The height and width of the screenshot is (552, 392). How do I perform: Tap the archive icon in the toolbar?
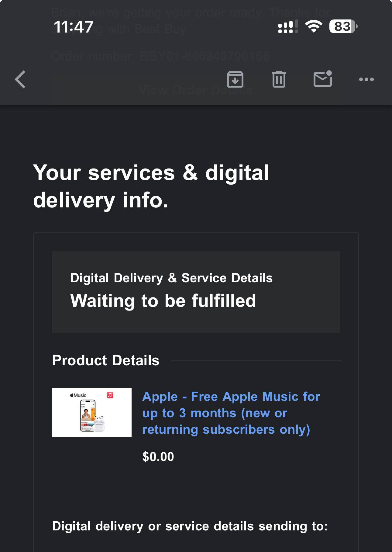[x=235, y=79]
